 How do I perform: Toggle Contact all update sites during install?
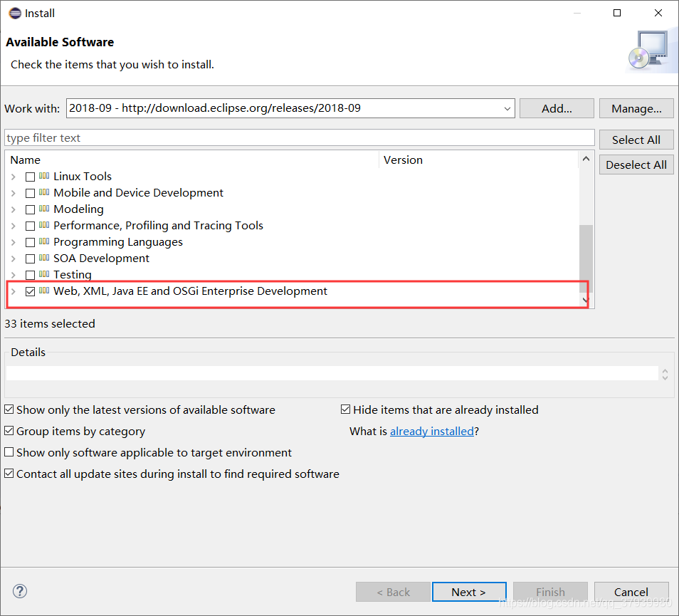[9, 474]
